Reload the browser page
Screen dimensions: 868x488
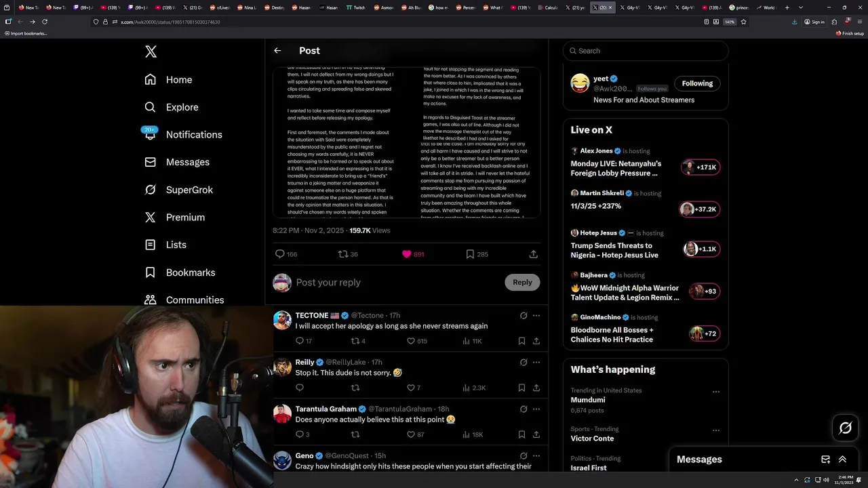click(x=45, y=22)
